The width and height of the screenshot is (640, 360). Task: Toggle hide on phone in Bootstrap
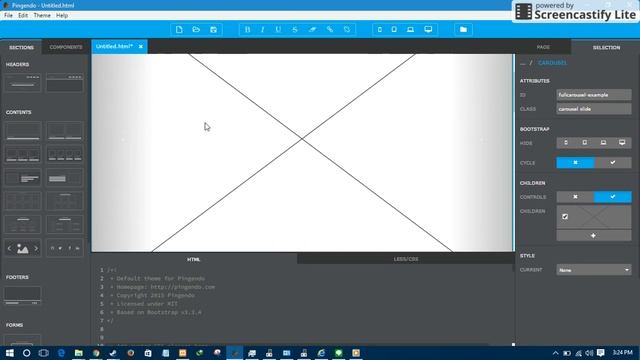pyautogui.click(x=566, y=142)
